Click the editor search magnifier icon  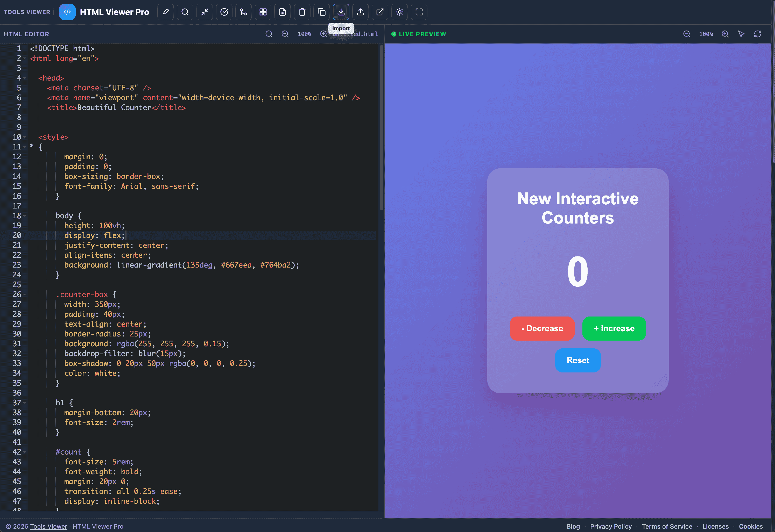click(x=269, y=34)
